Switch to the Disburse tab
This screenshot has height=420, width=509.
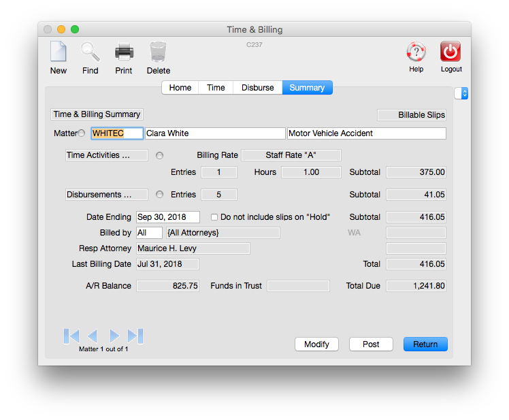257,88
